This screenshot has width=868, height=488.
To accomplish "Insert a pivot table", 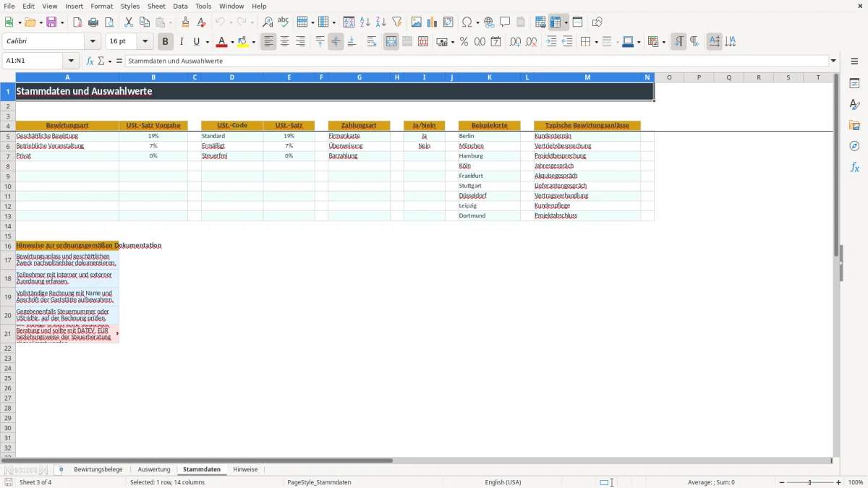I will click(448, 22).
